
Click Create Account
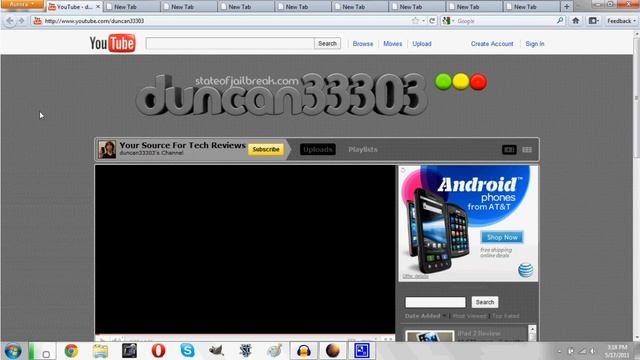[492, 44]
